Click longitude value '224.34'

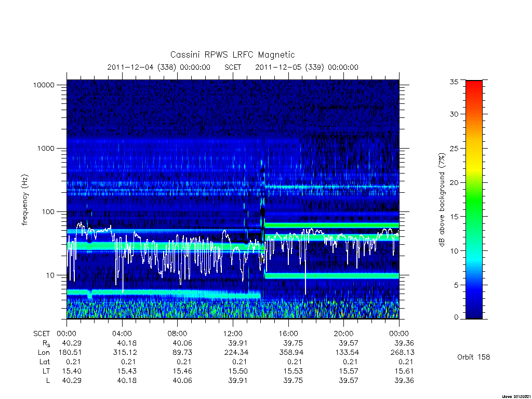click(x=236, y=353)
